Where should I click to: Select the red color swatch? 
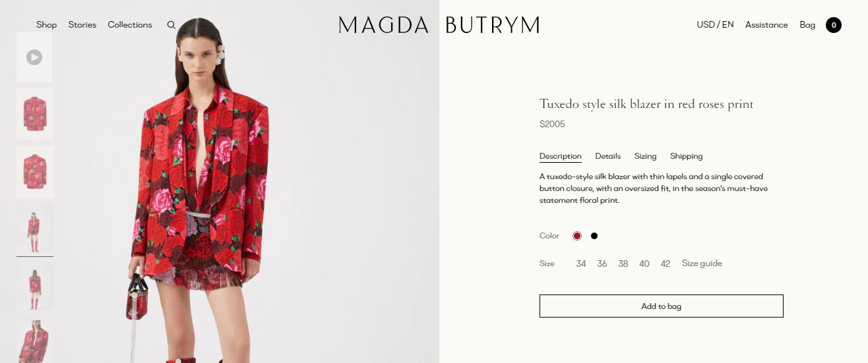pyautogui.click(x=577, y=236)
